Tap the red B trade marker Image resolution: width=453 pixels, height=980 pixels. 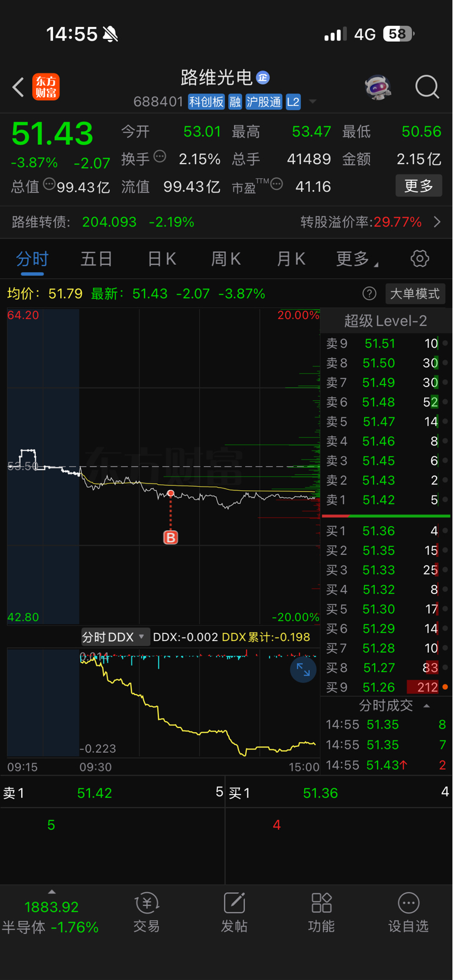pyautogui.click(x=170, y=537)
